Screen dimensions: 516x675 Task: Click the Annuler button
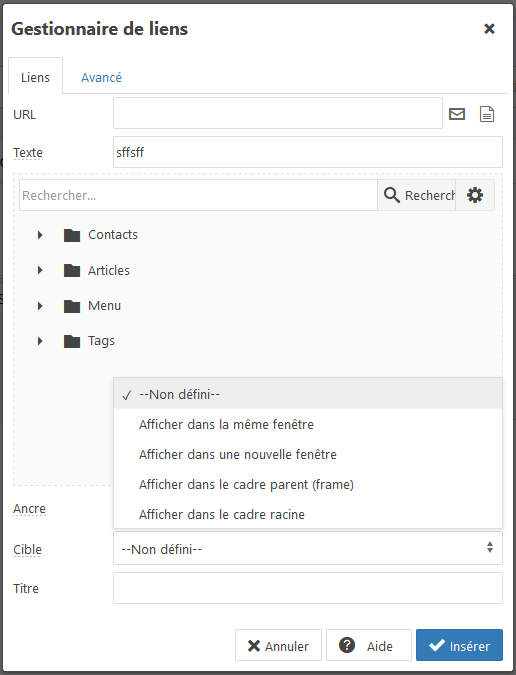click(278, 645)
